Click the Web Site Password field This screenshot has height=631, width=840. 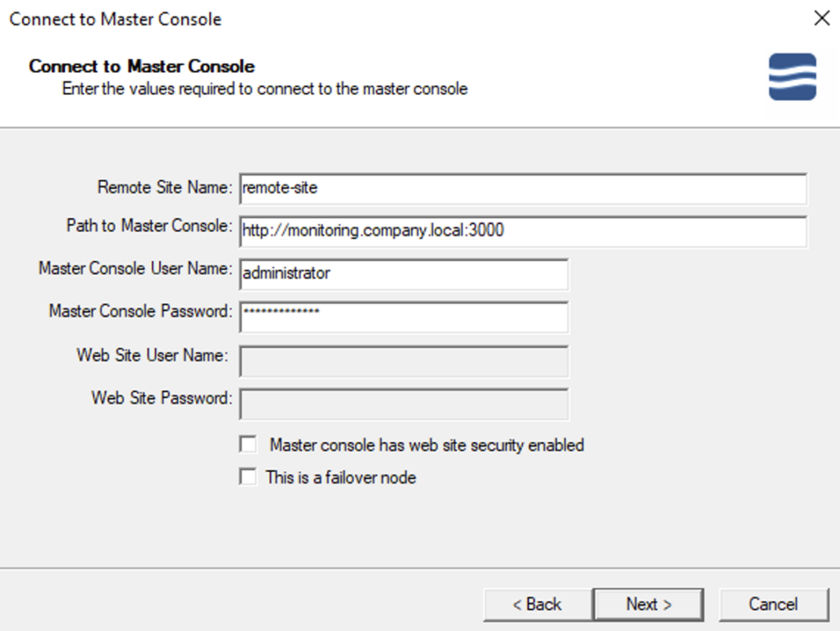click(x=404, y=404)
